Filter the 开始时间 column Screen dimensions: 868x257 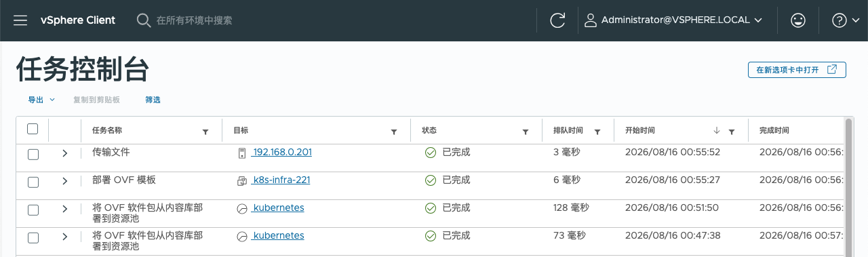coord(732,132)
